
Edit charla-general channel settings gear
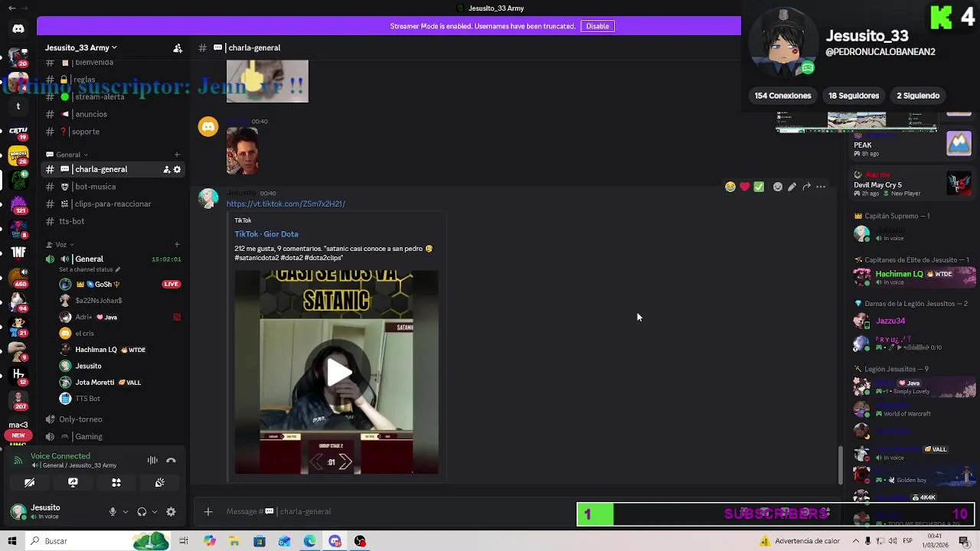(x=177, y=170)
